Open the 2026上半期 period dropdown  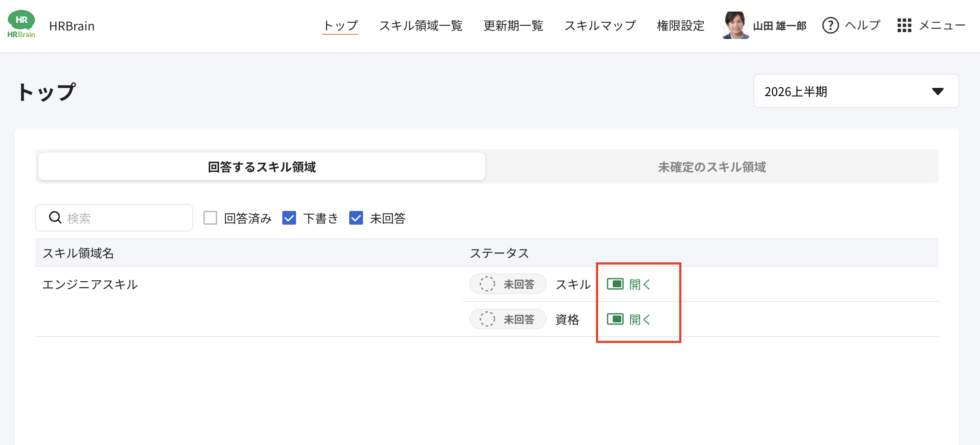[856, 91]
